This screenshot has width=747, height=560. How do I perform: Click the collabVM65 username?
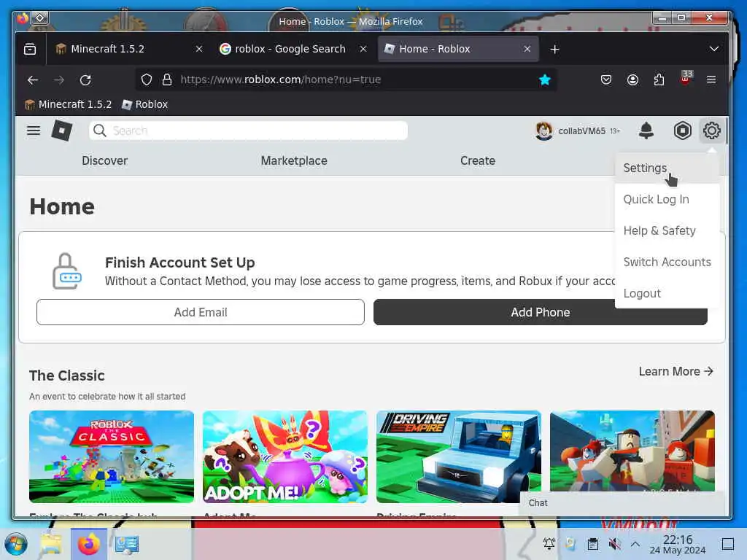(x=581, y=131)
